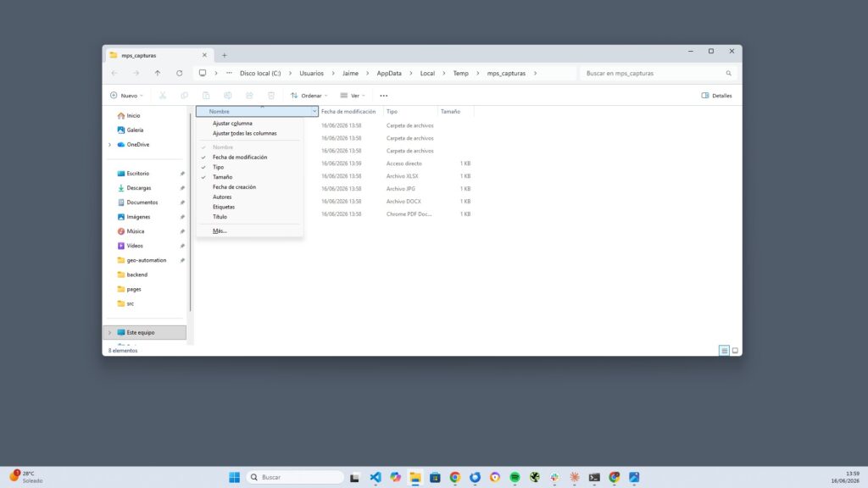This screenshot has height=488, width=868.
Task: Go up one folder level
Action: (158, 73)
